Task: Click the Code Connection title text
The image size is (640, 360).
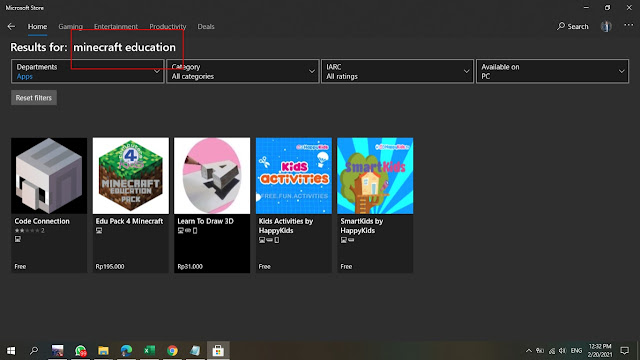Action: [42, 221]
